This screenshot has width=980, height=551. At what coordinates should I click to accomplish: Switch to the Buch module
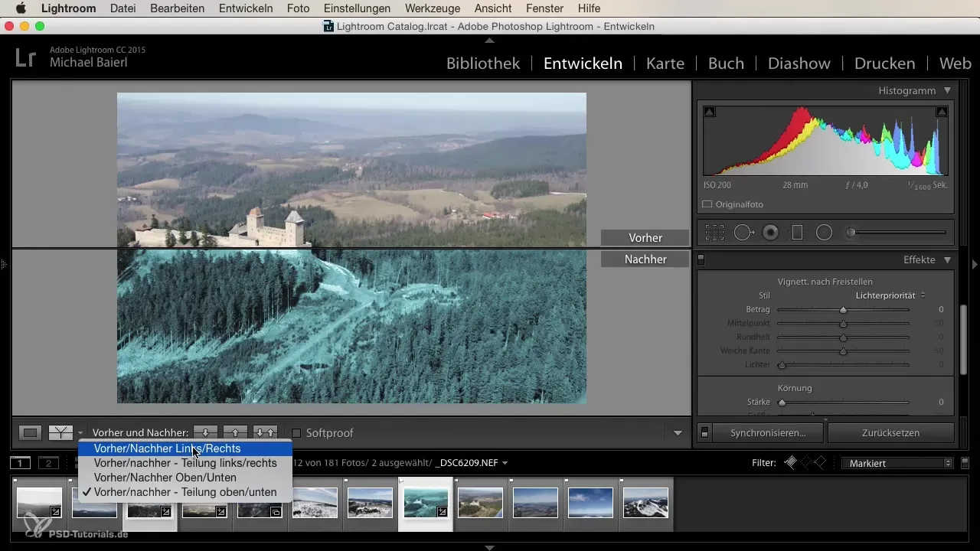coord(726,64)
